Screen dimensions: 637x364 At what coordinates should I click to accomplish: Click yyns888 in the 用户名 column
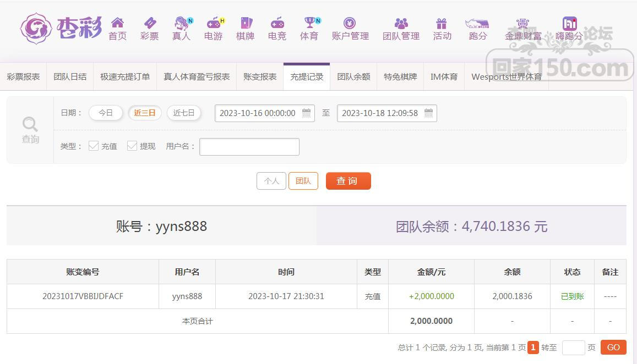[x=187, y=296]
